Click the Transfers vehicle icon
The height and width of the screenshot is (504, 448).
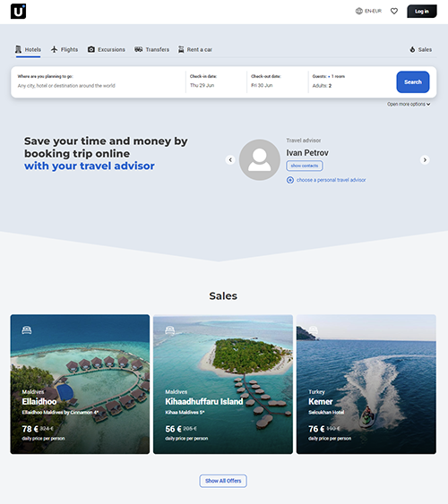(139, 49)
